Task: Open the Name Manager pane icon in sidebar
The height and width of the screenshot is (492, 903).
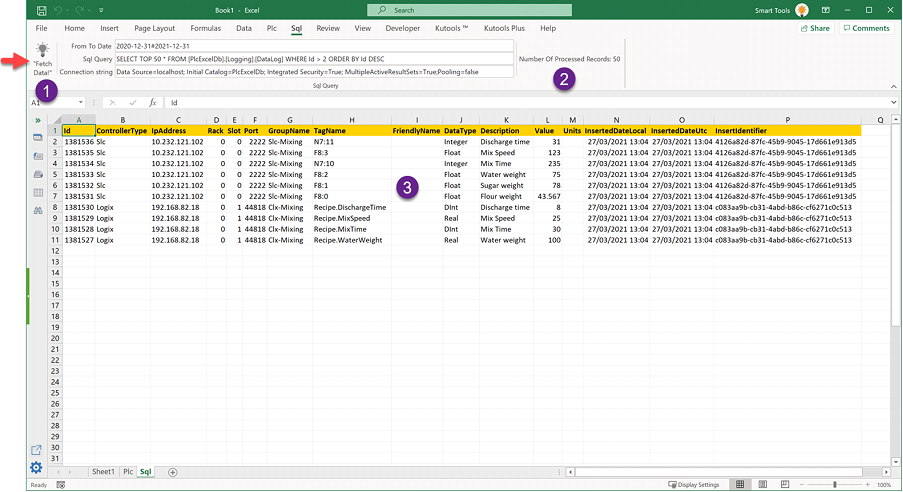Action: (38, 174)
